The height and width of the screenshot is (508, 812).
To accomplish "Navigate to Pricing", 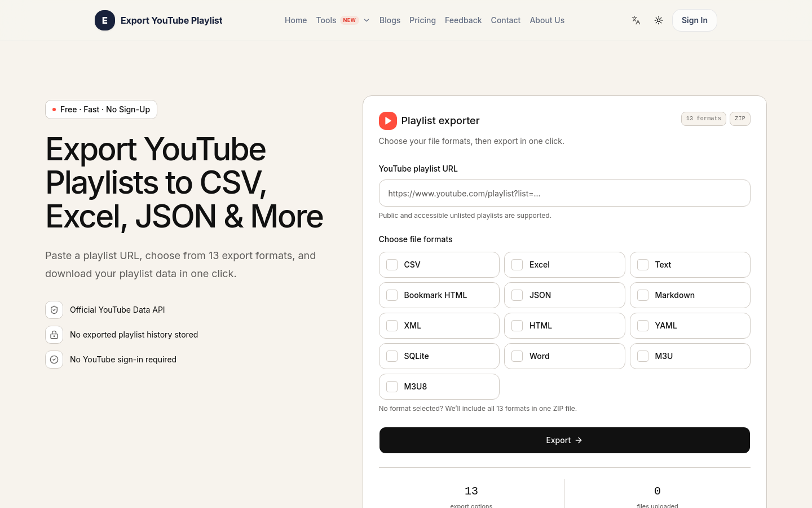I will [x=422, y=20].
